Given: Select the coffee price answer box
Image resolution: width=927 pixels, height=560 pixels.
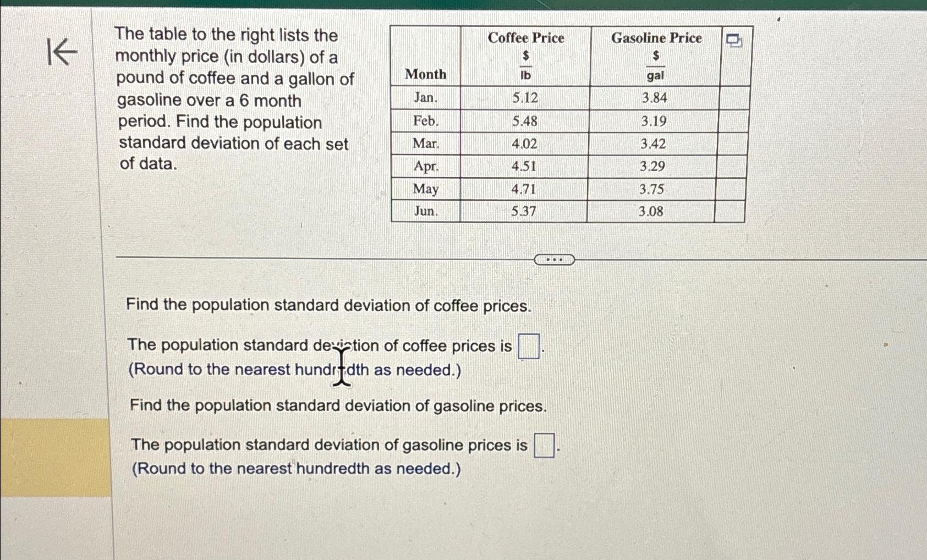Looking at the screenshot, I should click(x=529, y=346).
